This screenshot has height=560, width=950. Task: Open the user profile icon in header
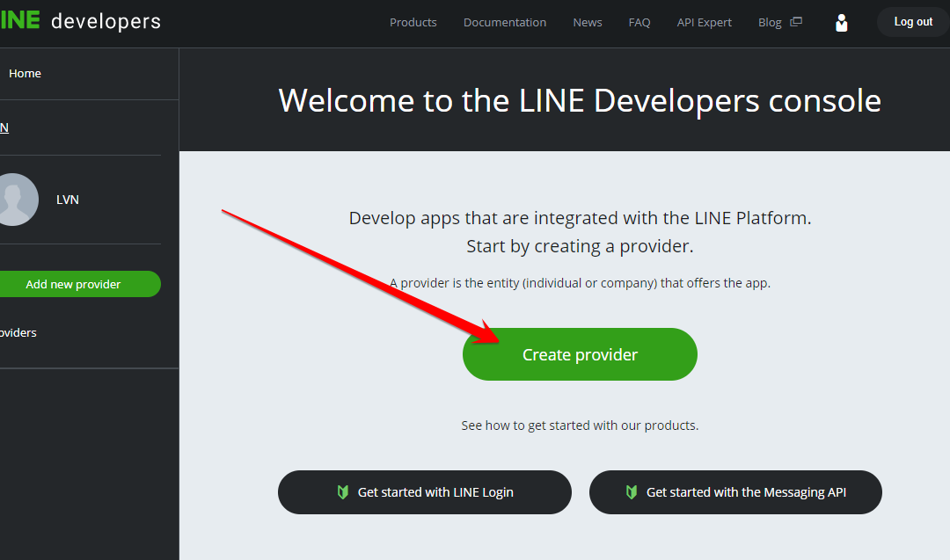pos(841,23)
